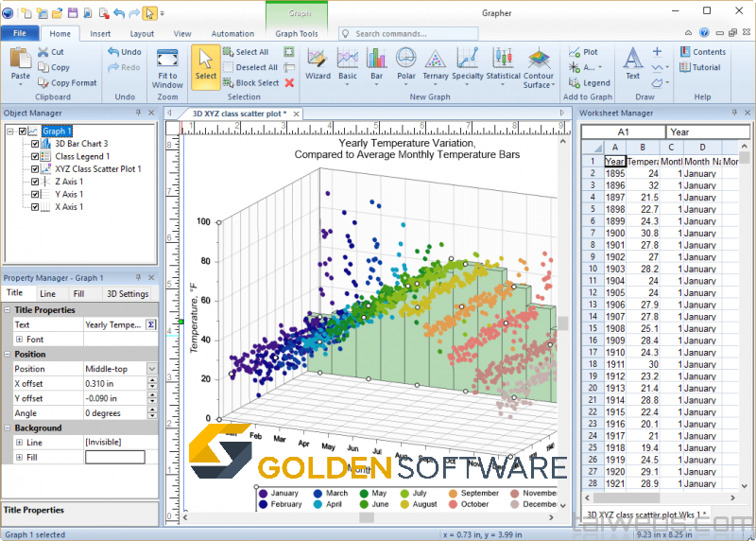Open the Specialty graph types
Viewport: 756px width, 541px height.
coord(467,65)
